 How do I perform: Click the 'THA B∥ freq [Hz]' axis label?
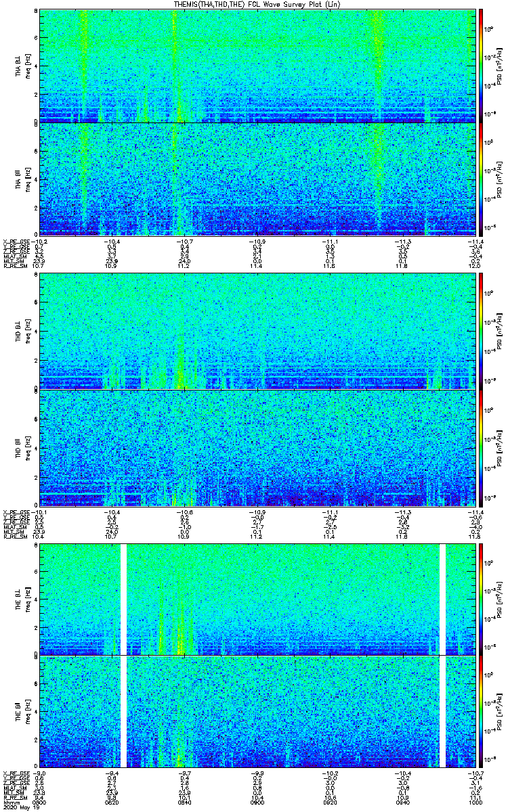pos(23,179)
